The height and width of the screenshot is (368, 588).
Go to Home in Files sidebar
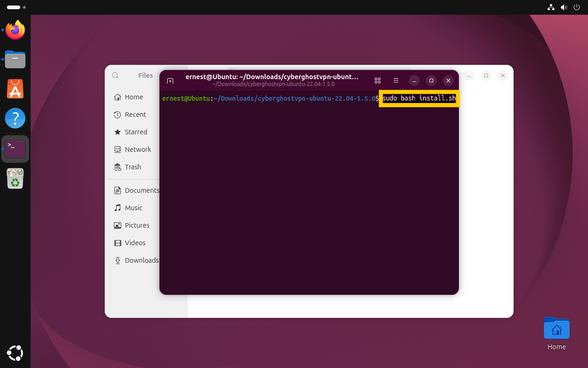point(133,97)
